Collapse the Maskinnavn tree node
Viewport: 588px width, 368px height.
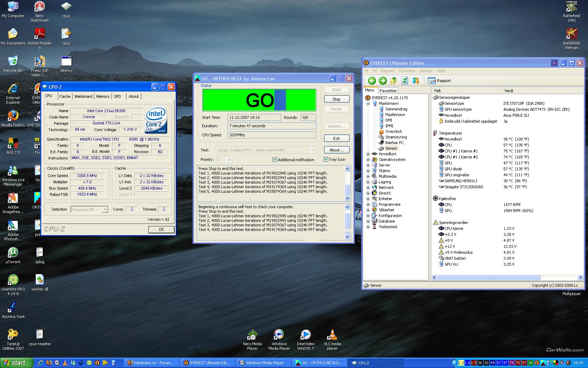tap(368, 103)
